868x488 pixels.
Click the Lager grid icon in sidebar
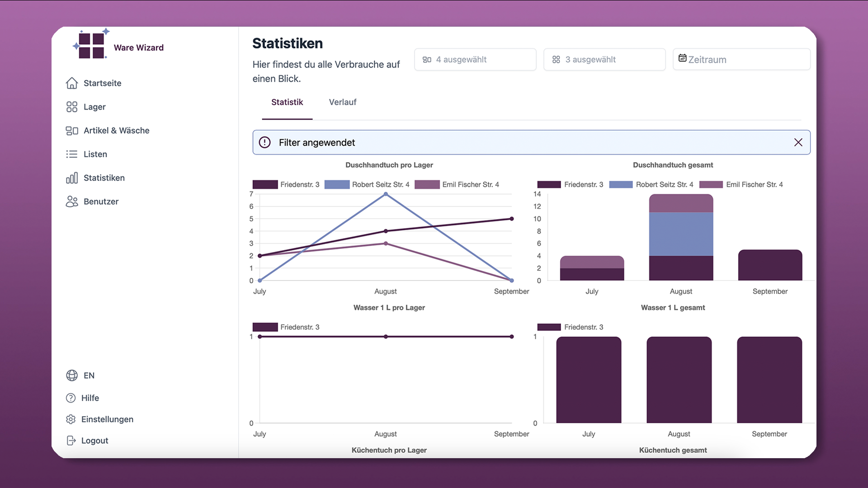click(72, 107)
